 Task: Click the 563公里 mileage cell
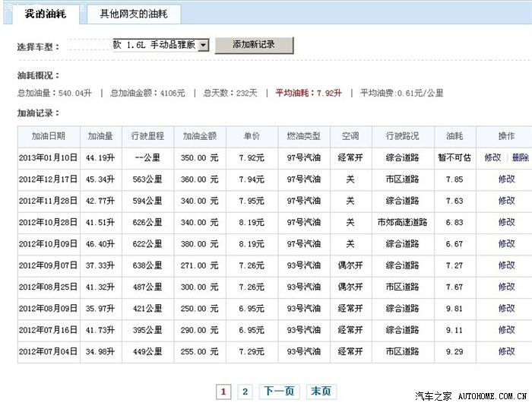(x=147, y=179)
